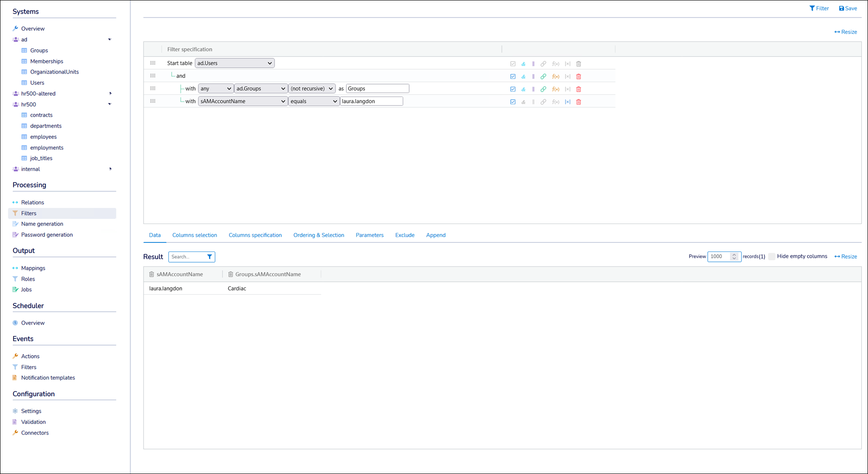
Task: Open the 'equals' operator dropdown
Action: (x=313, y=102)
